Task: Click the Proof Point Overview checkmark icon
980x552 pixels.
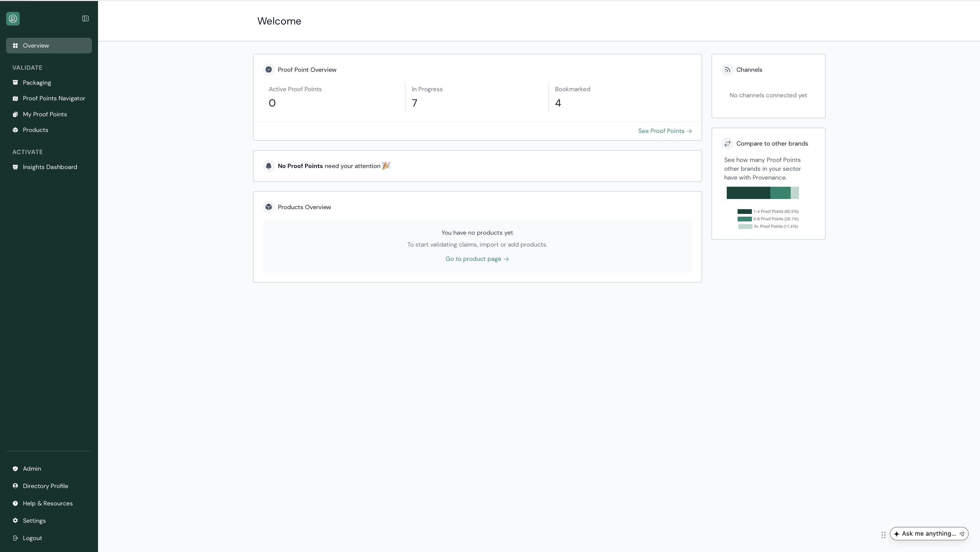Action: click(x=269, y=70)
